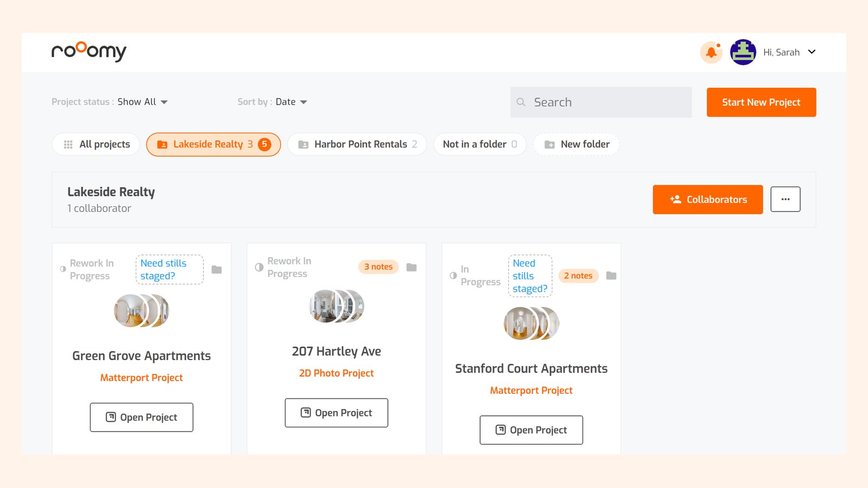Viewport: 868px width, 488px height.
Task: View the 3 notes on 207 Hartley Ave
Action: click(x=379, y=267)
